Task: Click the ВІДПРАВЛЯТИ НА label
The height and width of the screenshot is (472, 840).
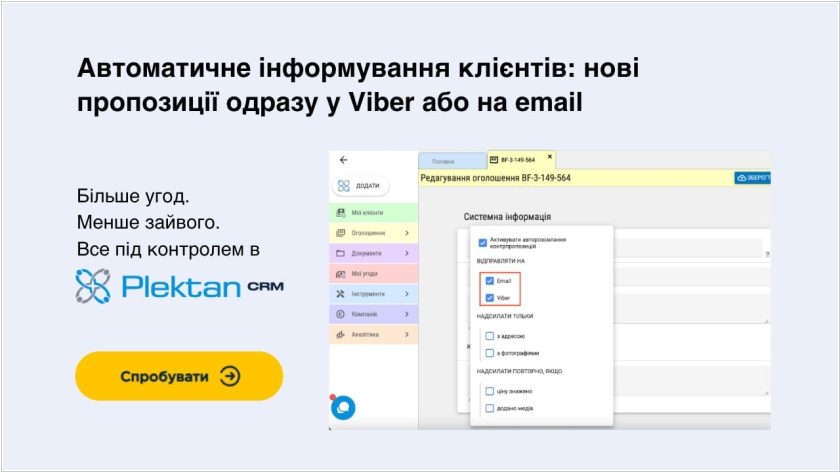Action: (501, 261)
